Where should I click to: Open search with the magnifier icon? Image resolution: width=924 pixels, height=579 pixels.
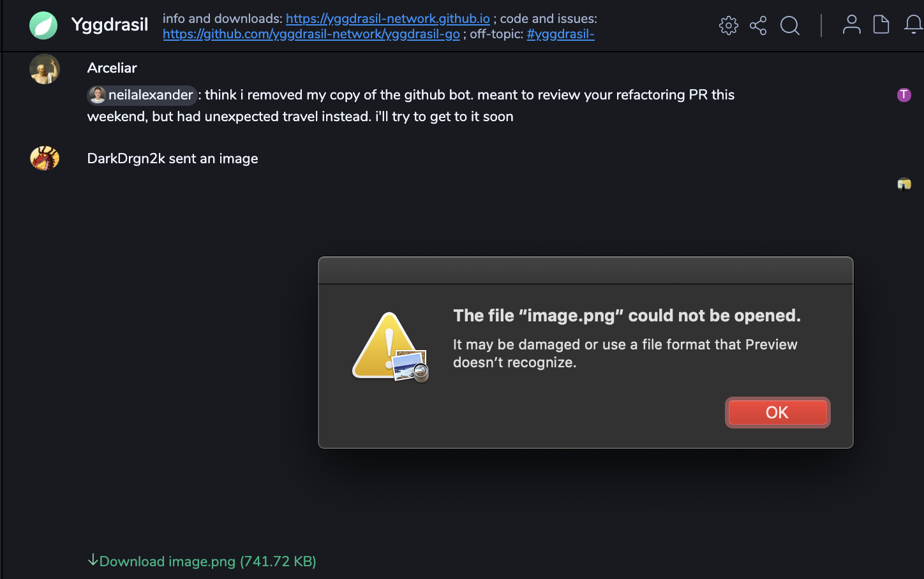[x=789, y=26]
